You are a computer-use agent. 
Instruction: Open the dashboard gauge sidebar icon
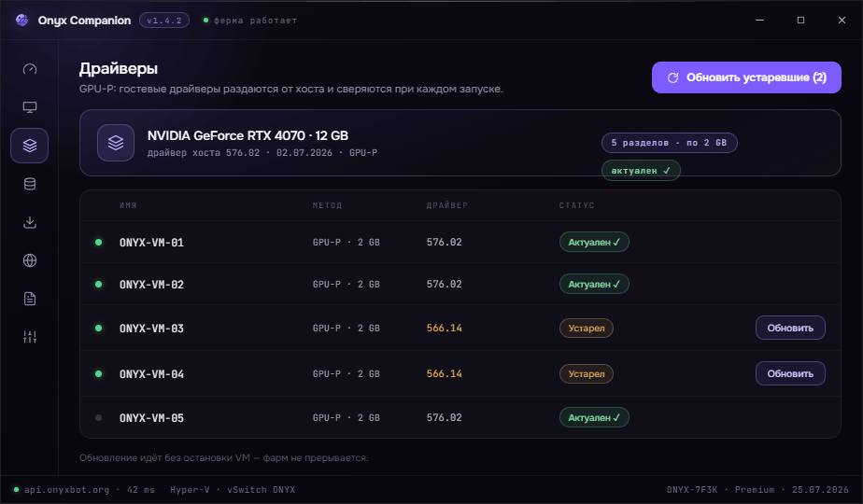point(30,69)
